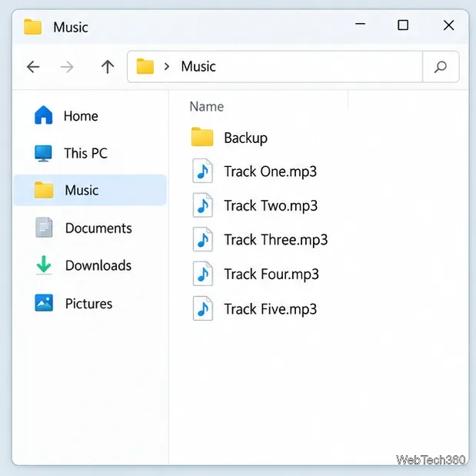Screen dimensions: 476x476
Task: Go back with the left arrow
Action: 33,67
